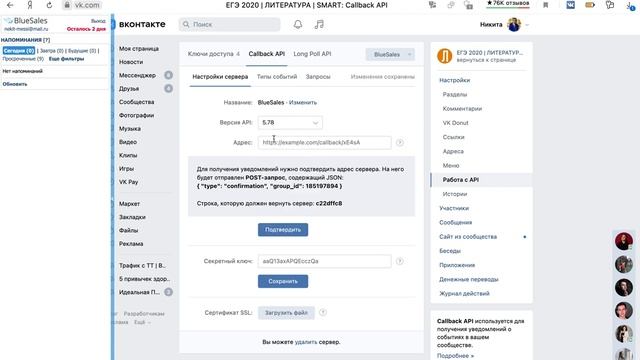Click the 76K reviews rating badge

(508, 4)
